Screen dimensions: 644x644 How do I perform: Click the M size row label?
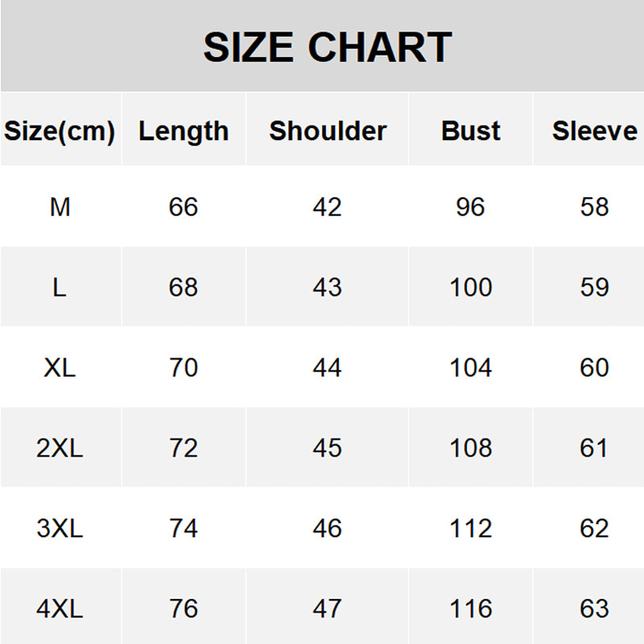60,207
